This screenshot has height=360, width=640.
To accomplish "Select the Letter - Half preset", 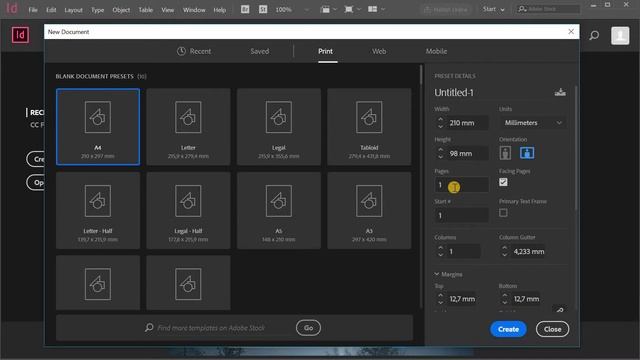I will 98,210.
